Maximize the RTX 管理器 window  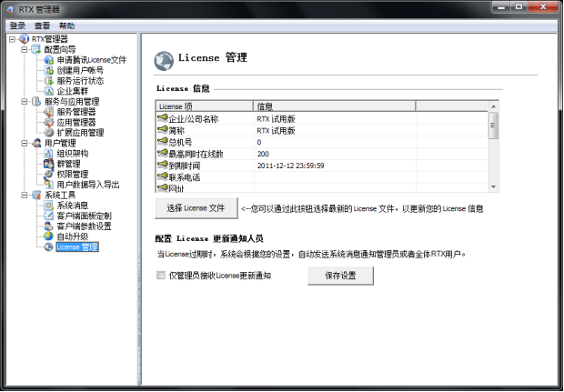pyautogui.click(x=519, y=7)
